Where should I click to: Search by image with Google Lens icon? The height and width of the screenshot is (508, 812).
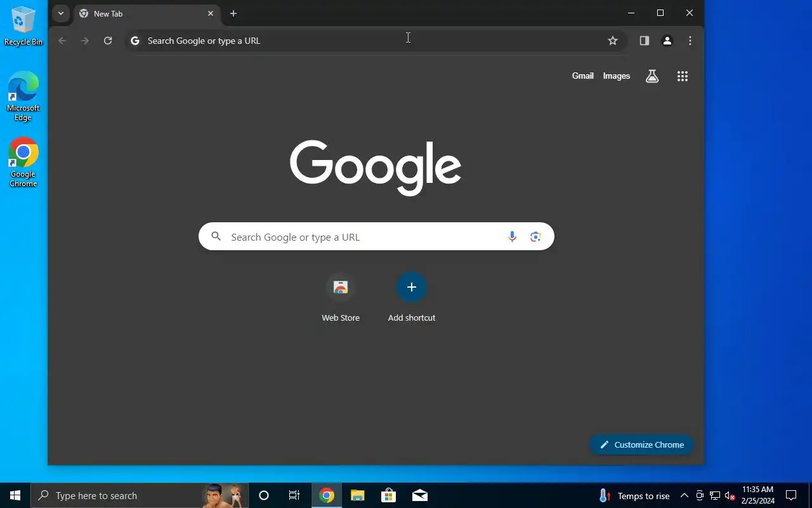535,237
